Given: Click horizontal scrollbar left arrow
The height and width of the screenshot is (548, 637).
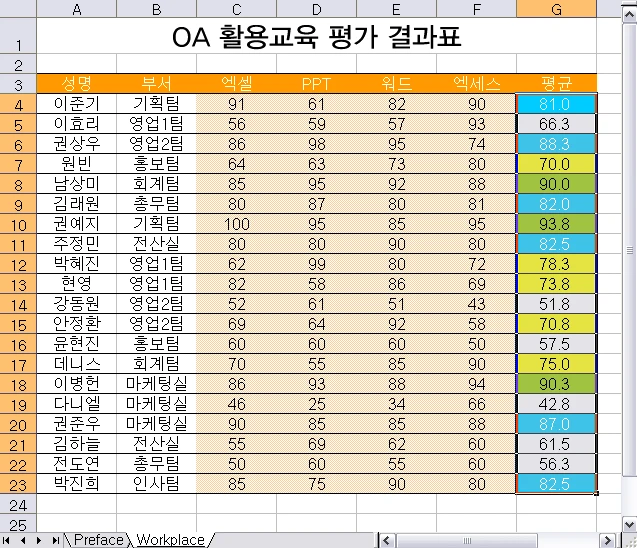Looking at the screenshot, I should (386, 541).
